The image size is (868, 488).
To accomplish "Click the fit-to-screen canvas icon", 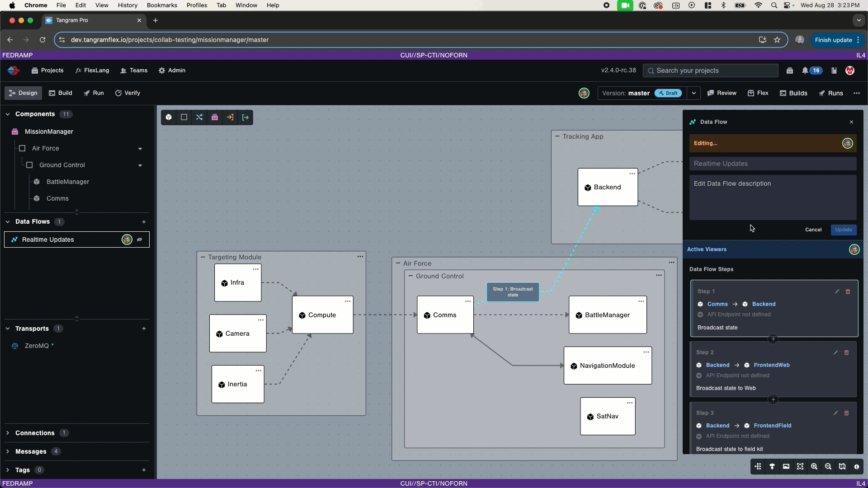I will (800, 467).
